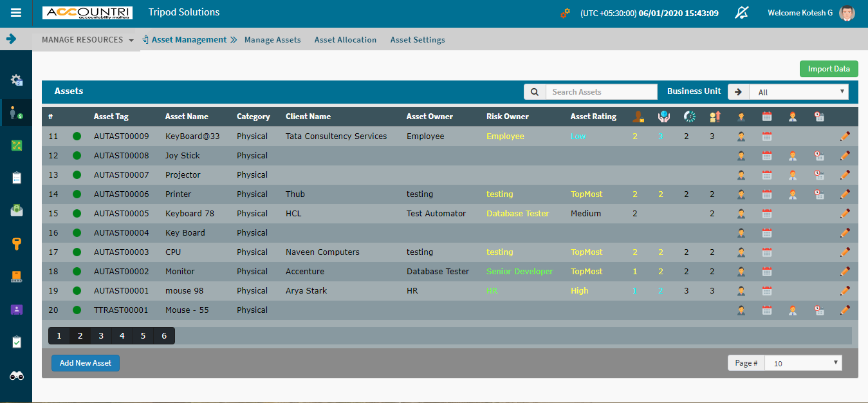Click into the Search Assets field
868x403 pixels.
(x=602, y=92)
